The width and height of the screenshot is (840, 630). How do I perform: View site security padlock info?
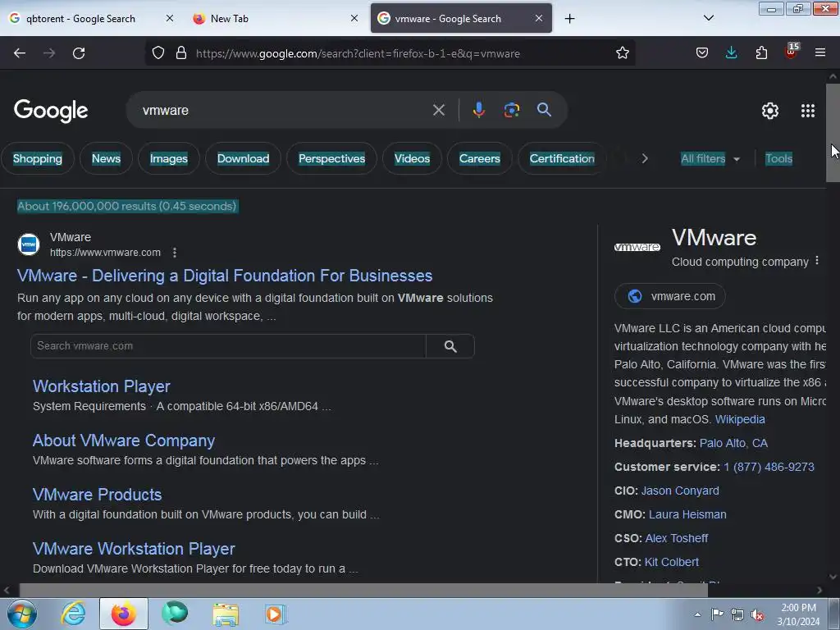click(181, 53)
